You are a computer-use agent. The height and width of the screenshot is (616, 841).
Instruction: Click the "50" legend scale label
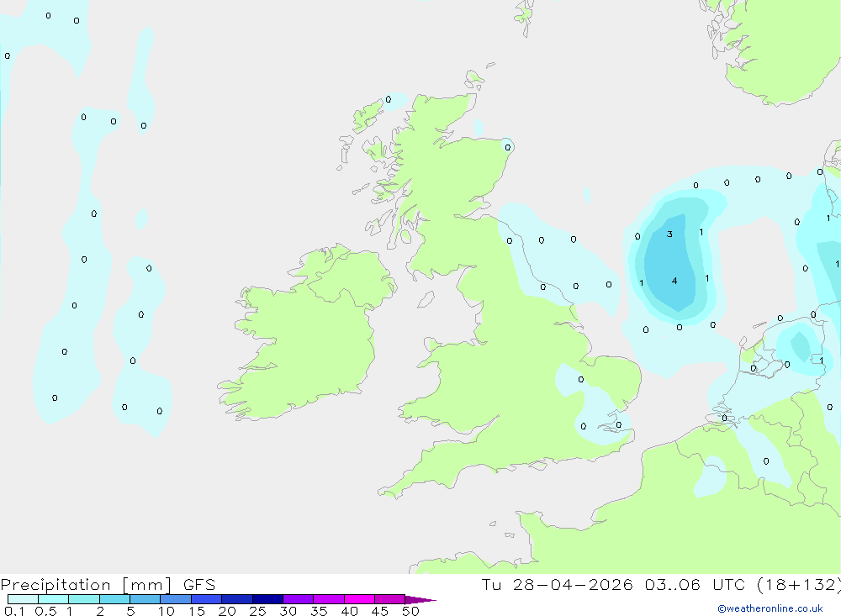point(411,611)
